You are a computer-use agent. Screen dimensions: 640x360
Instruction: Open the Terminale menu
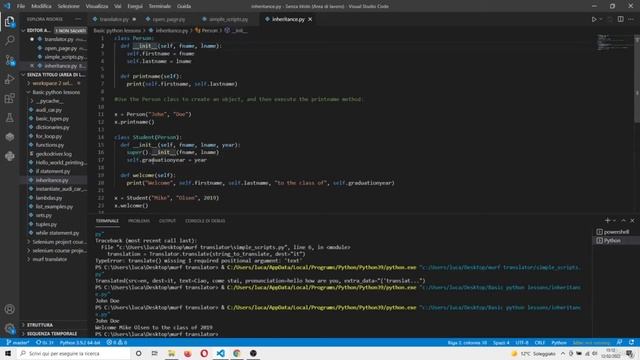point(160,6)
